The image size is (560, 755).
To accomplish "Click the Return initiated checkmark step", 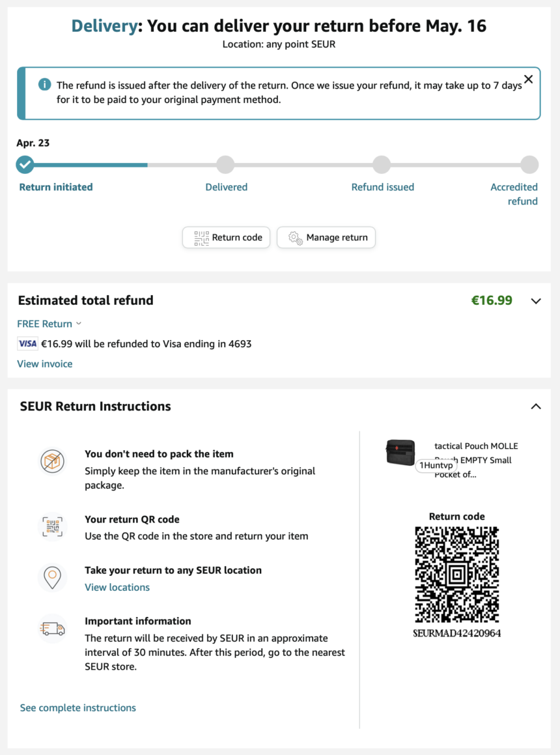I will [x=25, y=165].
